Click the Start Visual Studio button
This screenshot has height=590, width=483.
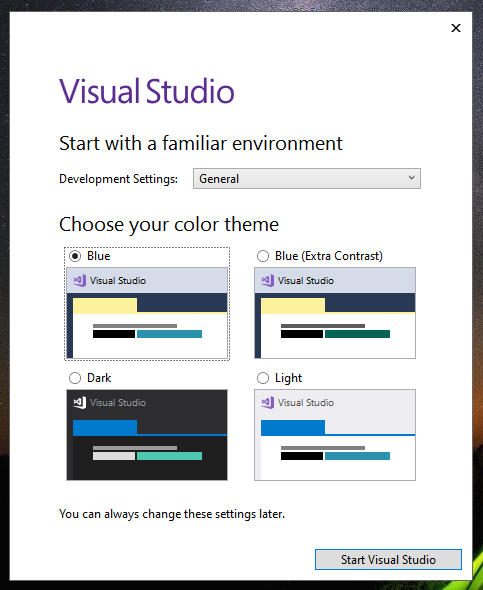tap(388, 560)
